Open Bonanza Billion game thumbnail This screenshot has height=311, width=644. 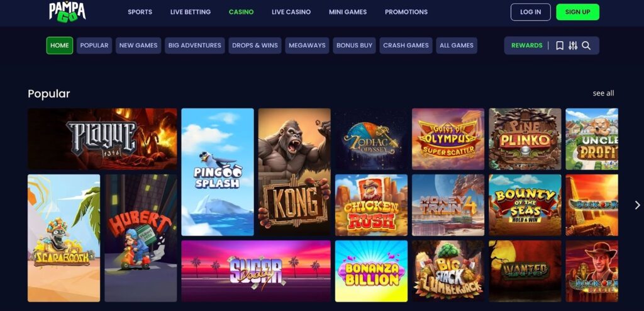[371, 271]
